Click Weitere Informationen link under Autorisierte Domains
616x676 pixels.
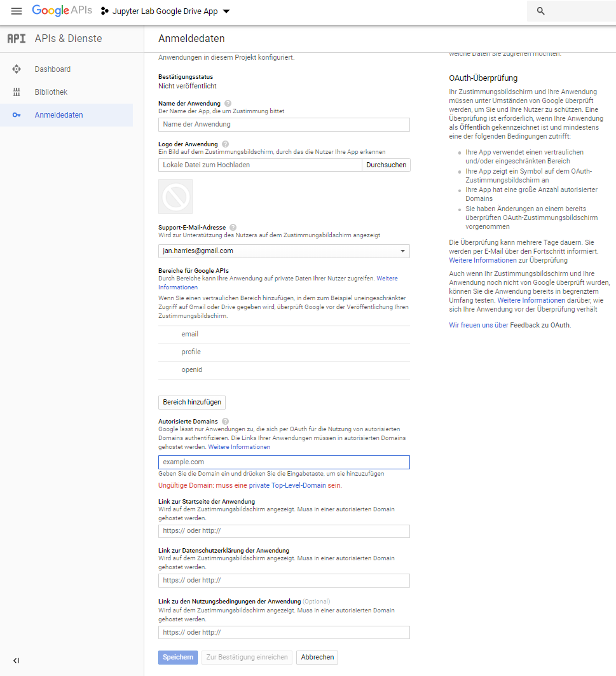coord(239,447)
